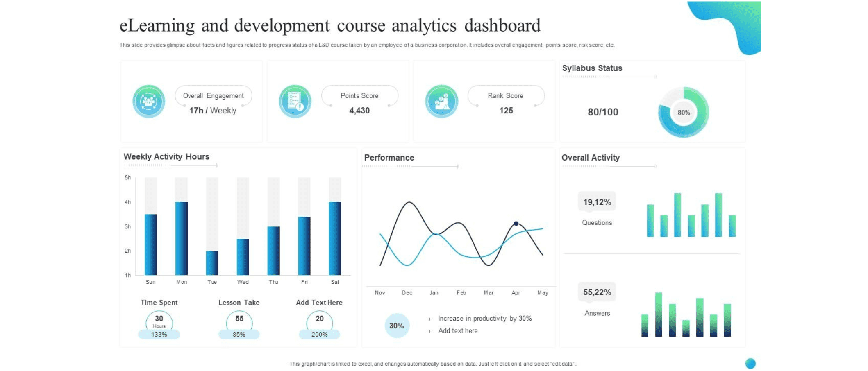Click the 3h axis label
Screen dimensions: 868x371
click(x=128, y=226)
